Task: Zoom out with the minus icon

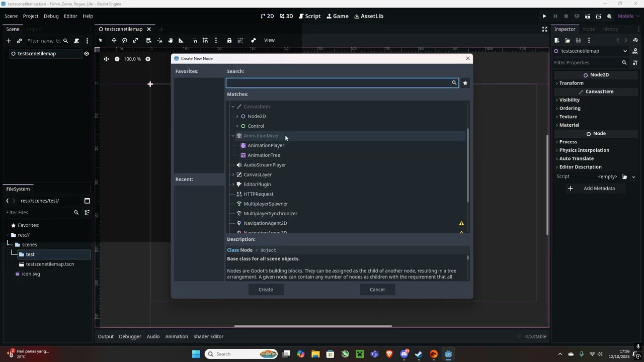Action: coord(117,59)
